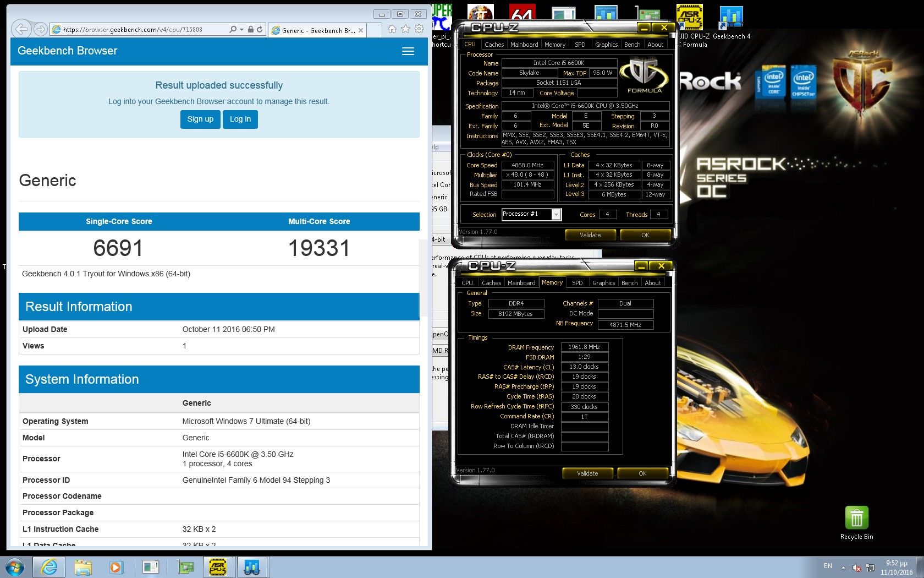Expand the Processor #1 selection dropdown
Image resolution: width=924 pixels, height=578 pixels.
pos(556,215)
